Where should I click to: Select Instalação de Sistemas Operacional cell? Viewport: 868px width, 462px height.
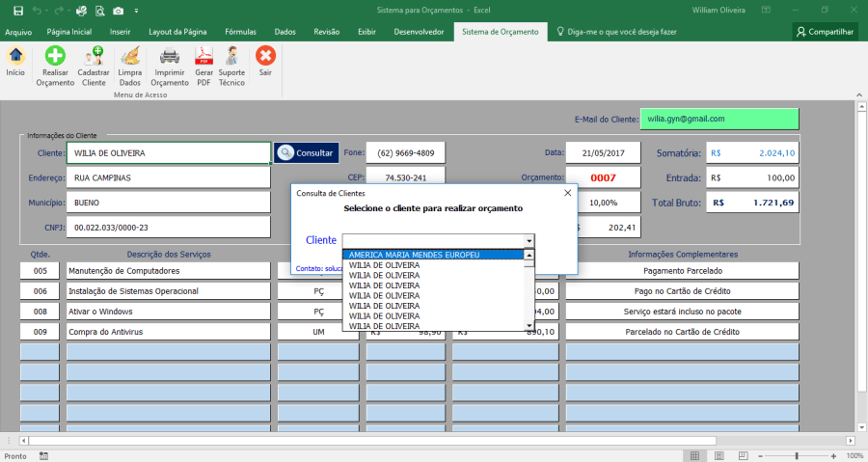click(x=168, y=291)
